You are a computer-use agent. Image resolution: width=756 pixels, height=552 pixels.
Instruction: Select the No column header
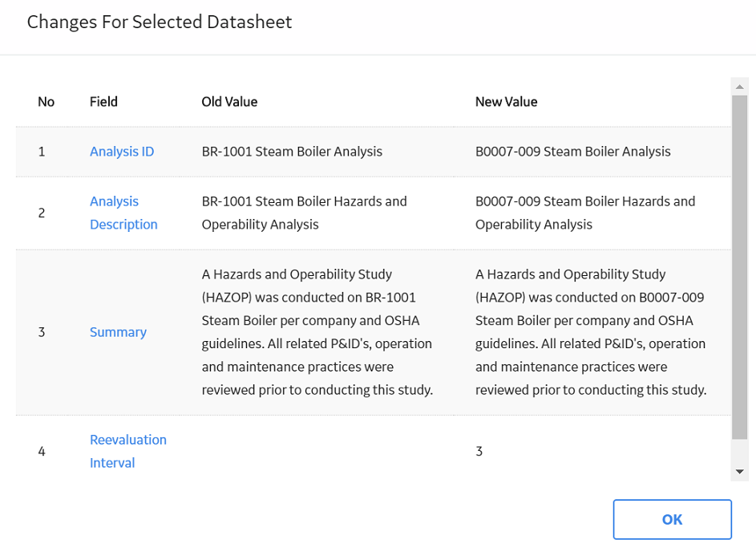click(46, 102)
